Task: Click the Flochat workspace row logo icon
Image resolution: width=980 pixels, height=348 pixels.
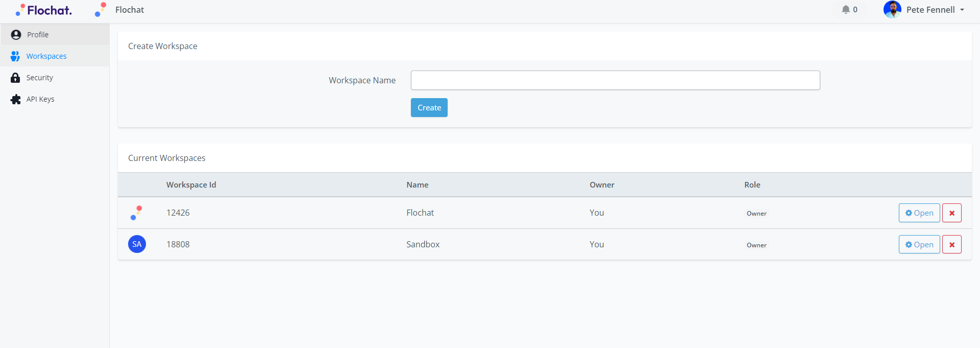Action: 136,213
